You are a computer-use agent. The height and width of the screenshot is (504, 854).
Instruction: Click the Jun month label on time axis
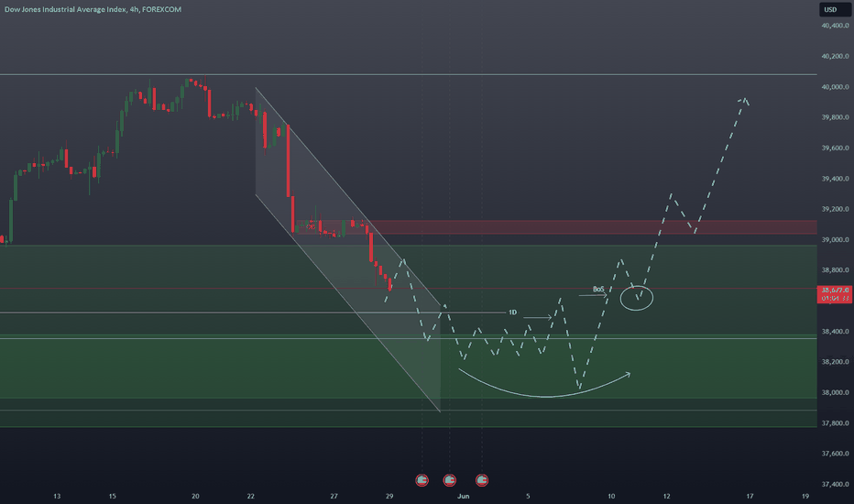[x=464, y=497]
